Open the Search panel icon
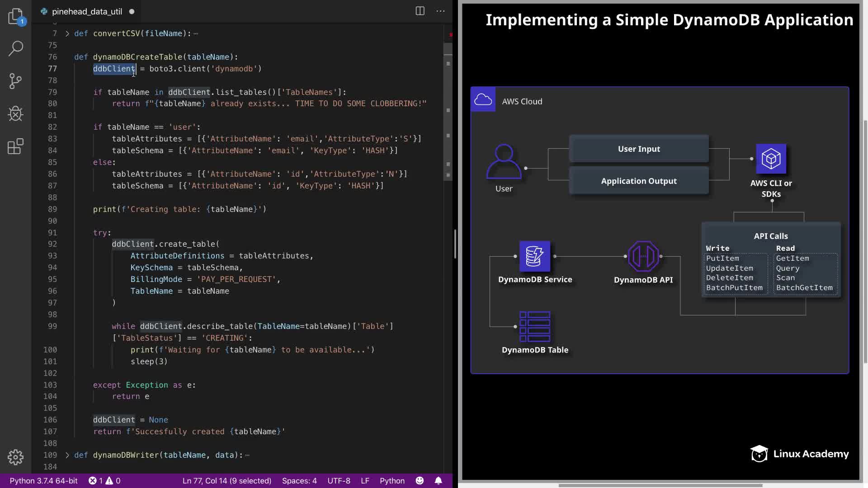 [x=15, y=48]
